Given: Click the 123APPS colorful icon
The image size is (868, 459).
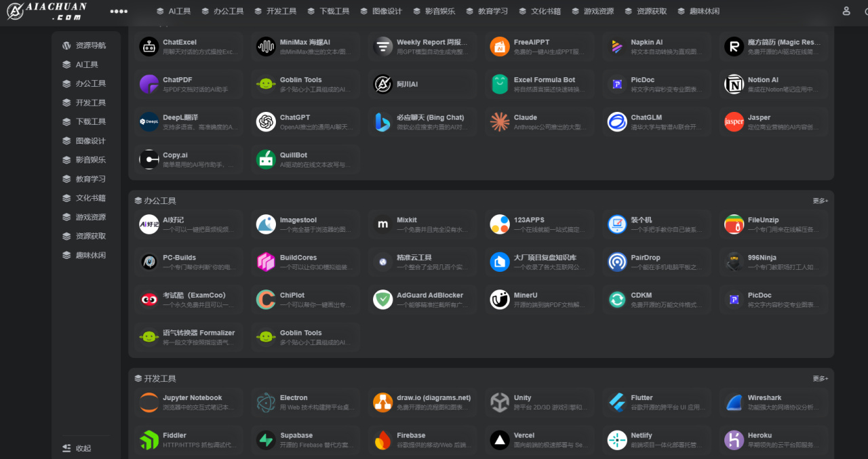Looking at the screenshot, I should click(x=500, y=224).
